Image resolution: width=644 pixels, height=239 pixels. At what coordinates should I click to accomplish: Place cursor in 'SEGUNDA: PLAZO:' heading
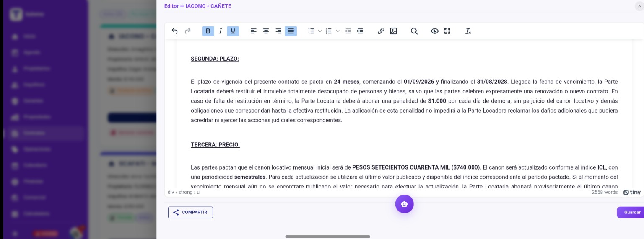(x=215, y=59)
